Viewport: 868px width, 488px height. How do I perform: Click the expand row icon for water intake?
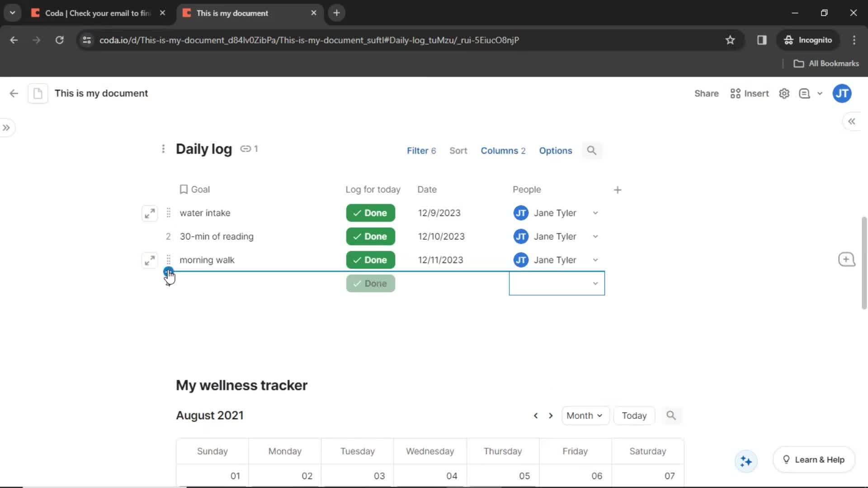(x=149, y=213)
